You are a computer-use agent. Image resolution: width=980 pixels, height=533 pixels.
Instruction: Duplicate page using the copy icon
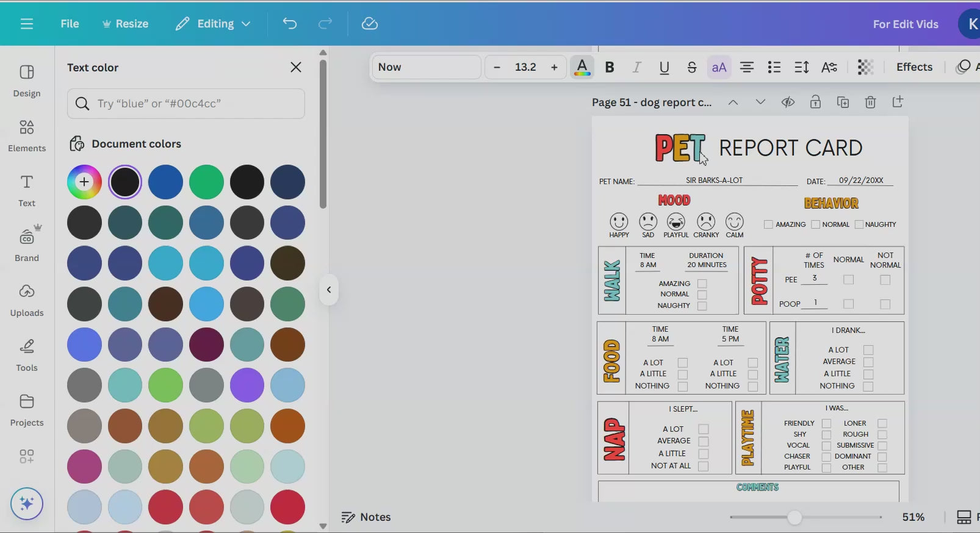click(x=843, y=102)
